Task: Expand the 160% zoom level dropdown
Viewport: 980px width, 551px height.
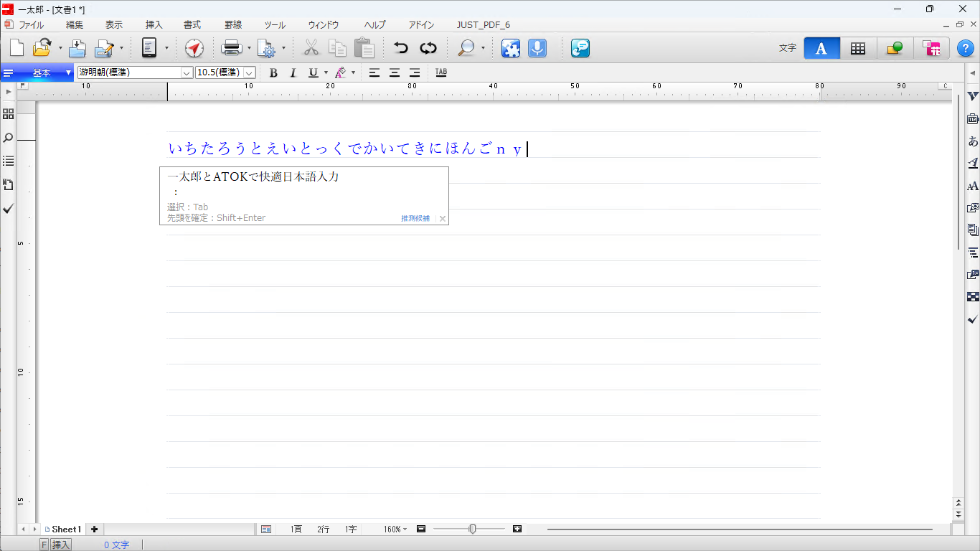Action: tap(395, 529)
